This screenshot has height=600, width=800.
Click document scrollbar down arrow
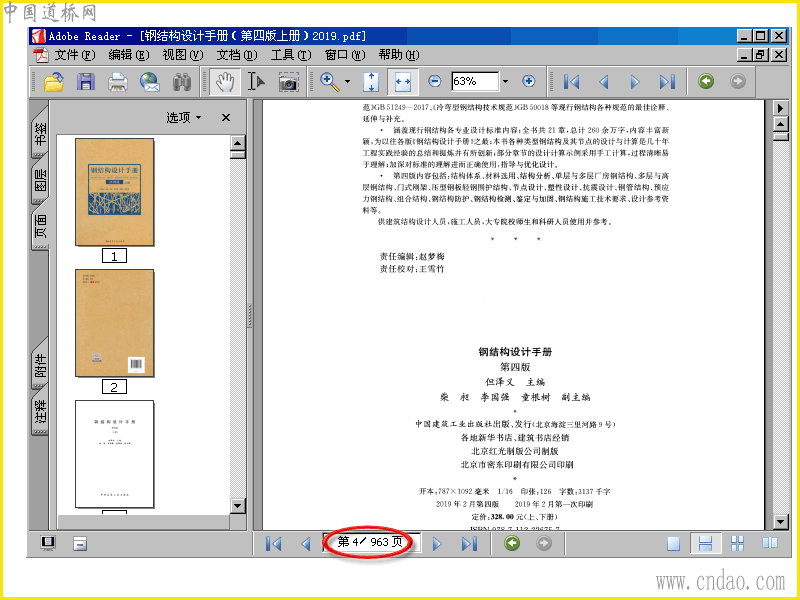tap(781, 522)
